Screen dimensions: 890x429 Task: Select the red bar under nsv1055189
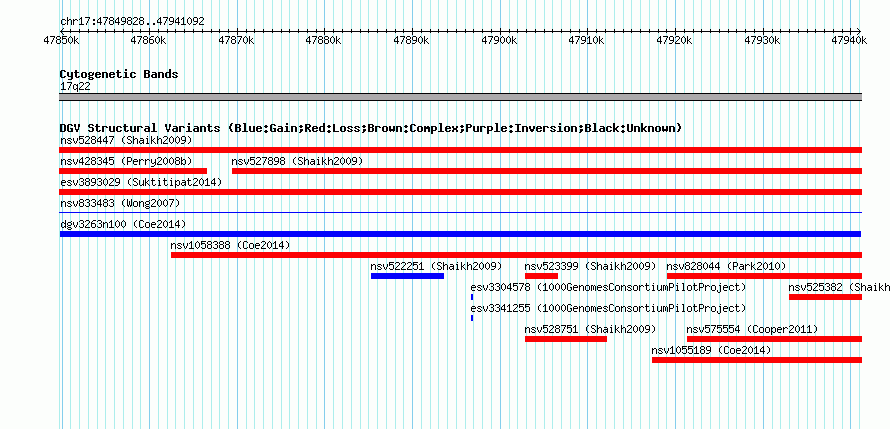click(x=757, y=360)
